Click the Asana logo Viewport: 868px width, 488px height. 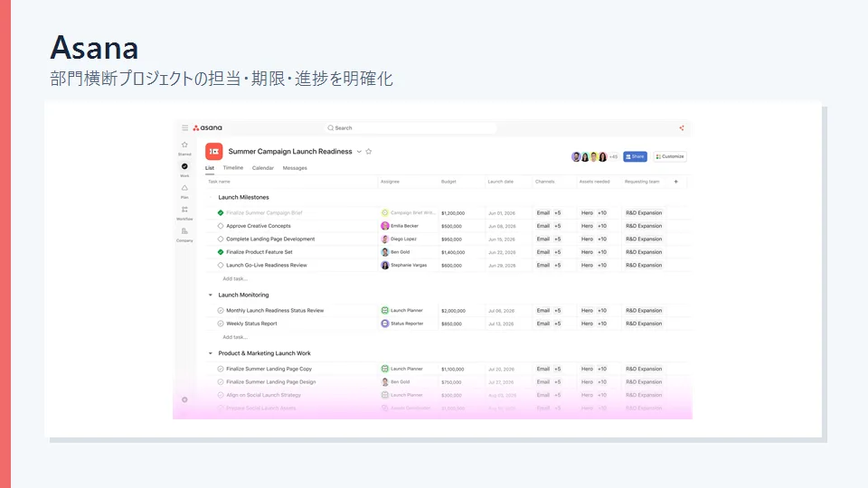pyautogui.click(x=208, y=127)
